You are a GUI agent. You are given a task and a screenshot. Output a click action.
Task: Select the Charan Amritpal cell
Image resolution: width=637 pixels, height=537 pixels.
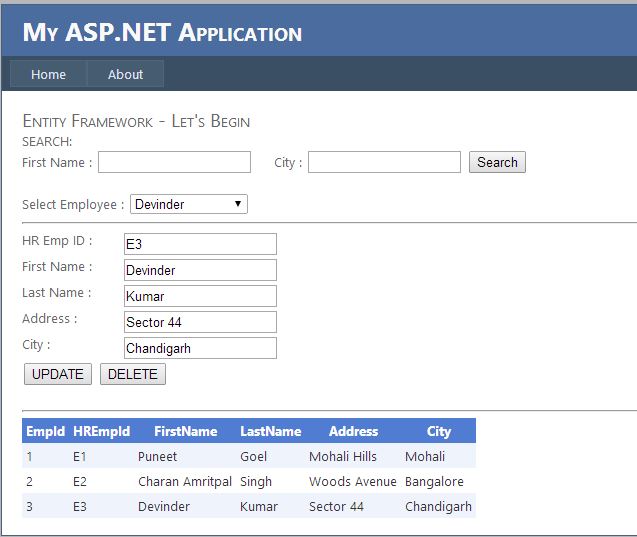tap(185, 482)
